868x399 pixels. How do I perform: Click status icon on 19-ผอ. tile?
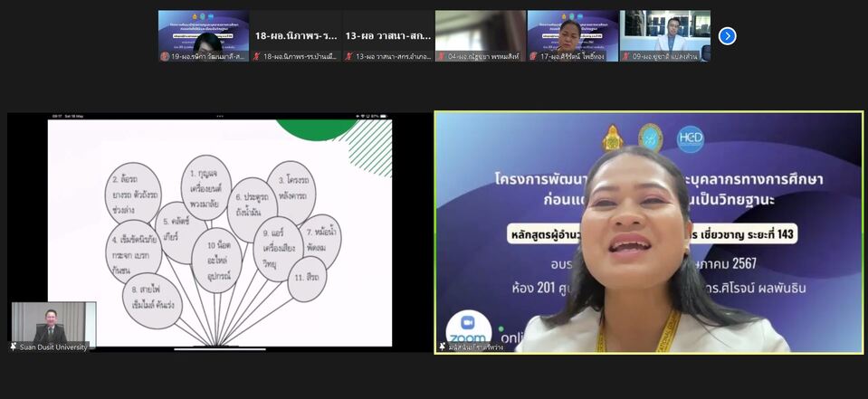tap(165, 56)
